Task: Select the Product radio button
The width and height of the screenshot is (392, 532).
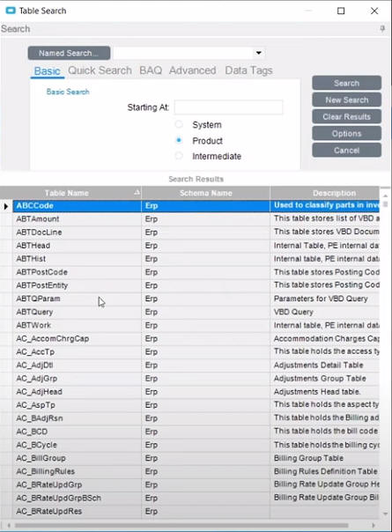Action: click(x=179, y=140)
